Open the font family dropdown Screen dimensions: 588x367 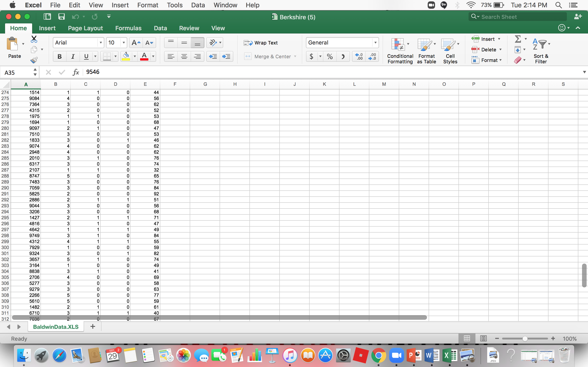pyautogui.click(x=101, y=42)
